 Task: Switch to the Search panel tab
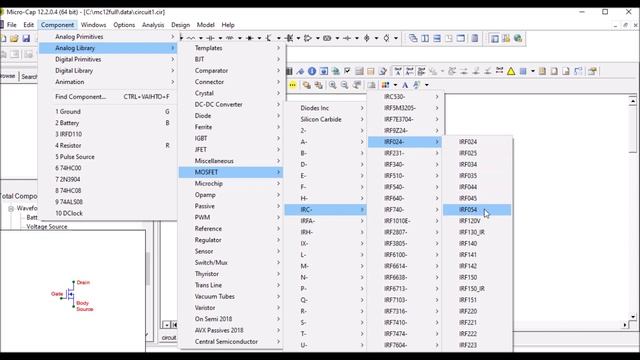29,76
